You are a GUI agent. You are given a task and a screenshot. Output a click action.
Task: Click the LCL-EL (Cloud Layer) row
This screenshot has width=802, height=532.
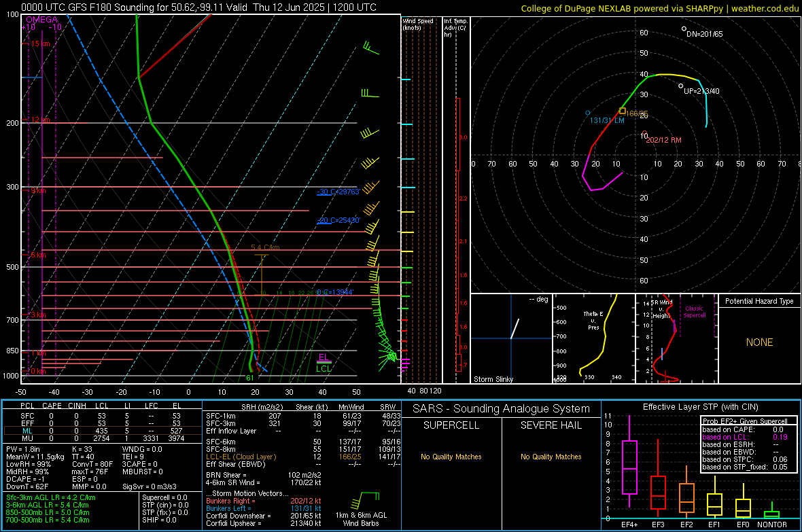coord(303,457)
